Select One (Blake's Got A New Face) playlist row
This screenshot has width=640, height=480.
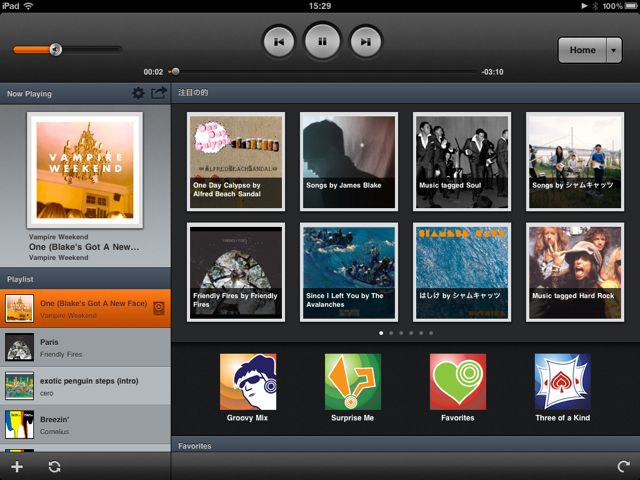[85, 309]
